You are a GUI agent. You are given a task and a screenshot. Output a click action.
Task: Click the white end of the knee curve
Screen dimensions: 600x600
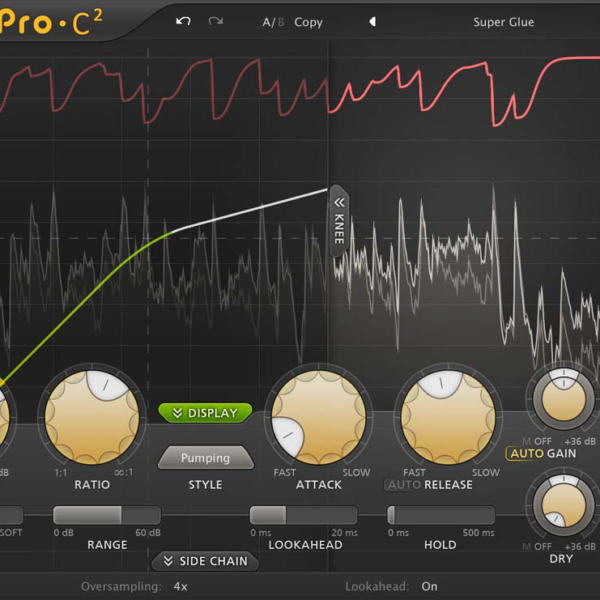point(326,189)
